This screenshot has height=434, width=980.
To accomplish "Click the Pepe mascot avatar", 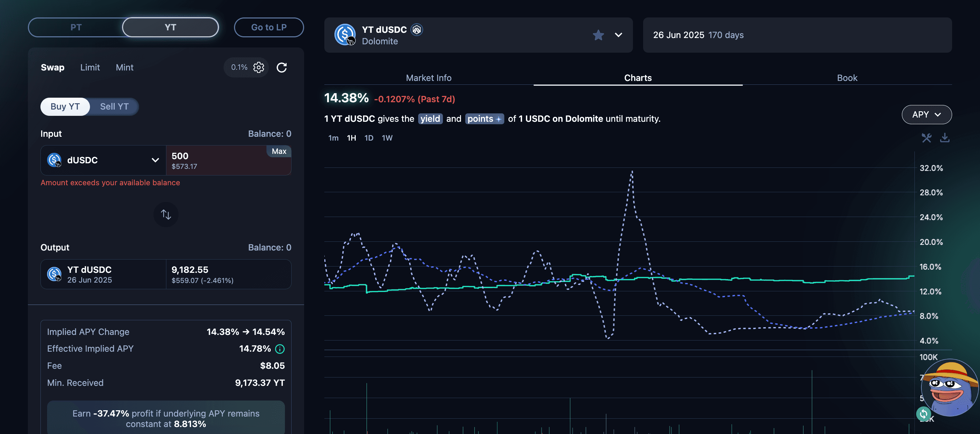I will point(950,388).
